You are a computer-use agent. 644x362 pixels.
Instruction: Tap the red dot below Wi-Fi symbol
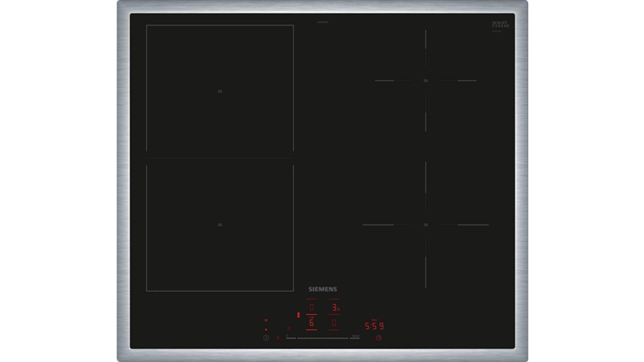(x=266, y=330)
